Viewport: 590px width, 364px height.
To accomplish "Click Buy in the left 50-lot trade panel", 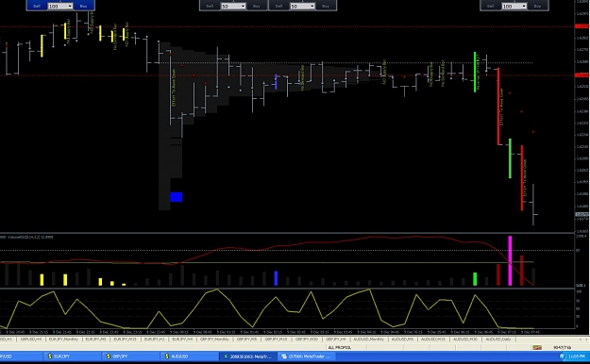I will pyautogui.click(x=257, y=6).
